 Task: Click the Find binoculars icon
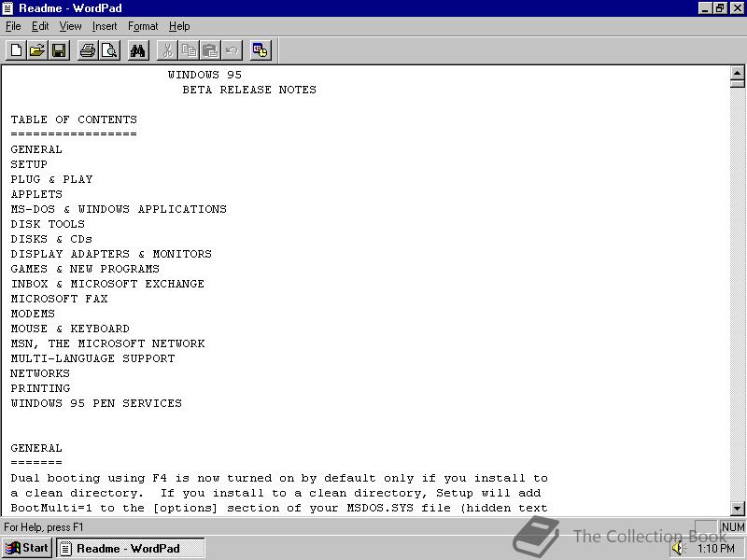138,50
